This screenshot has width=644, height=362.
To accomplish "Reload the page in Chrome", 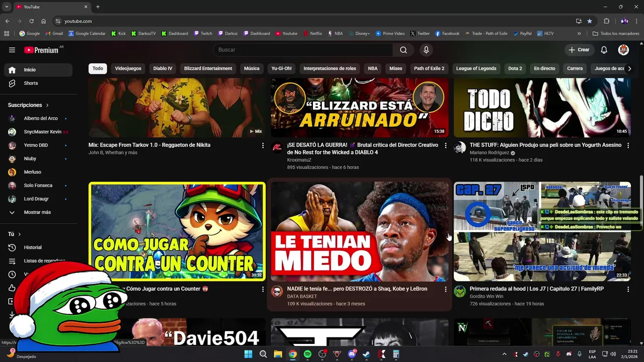I will pos(31,21).
